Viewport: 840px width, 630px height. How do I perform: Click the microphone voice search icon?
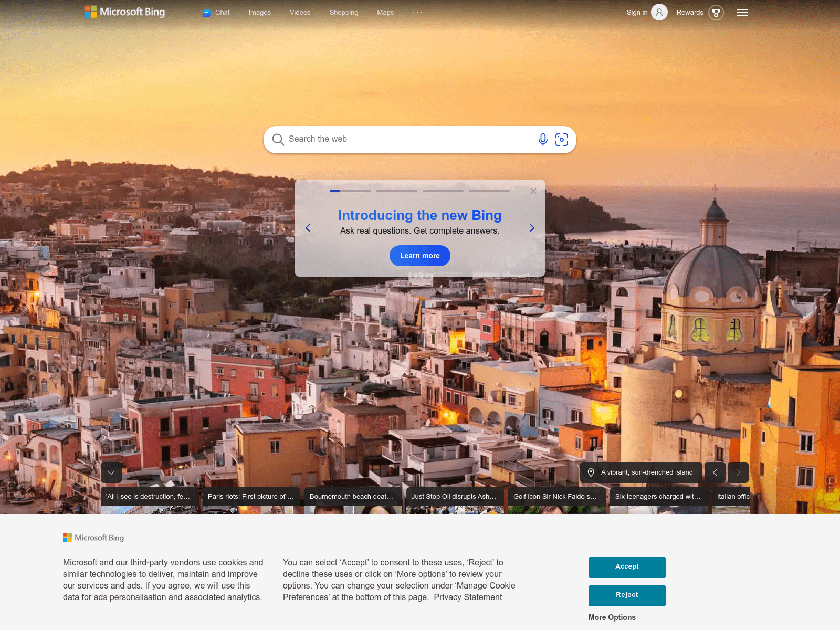click(543, 139)
